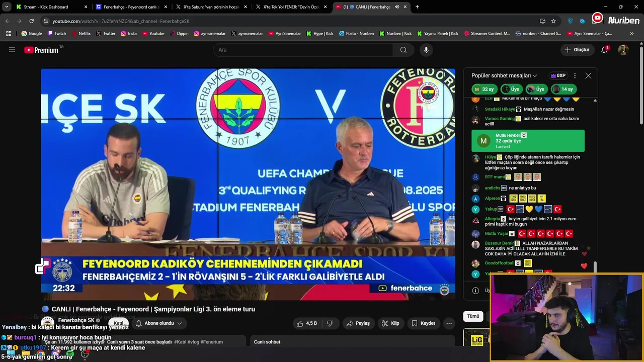Open the Google bookmark

32,34
